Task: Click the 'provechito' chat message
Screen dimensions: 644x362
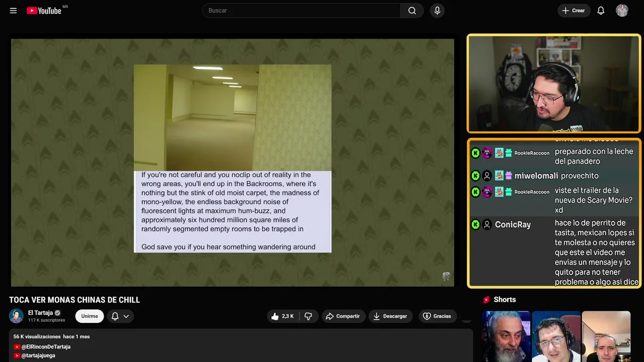Action: click(x=580, y=176)
